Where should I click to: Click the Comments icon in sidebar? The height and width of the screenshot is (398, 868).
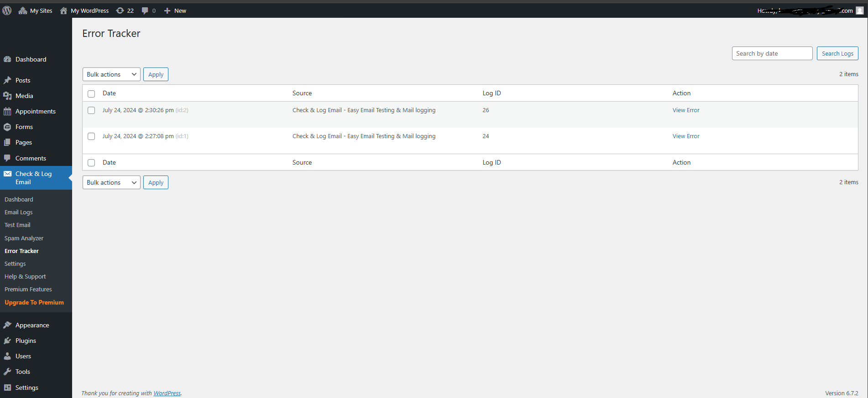(7, 158)
